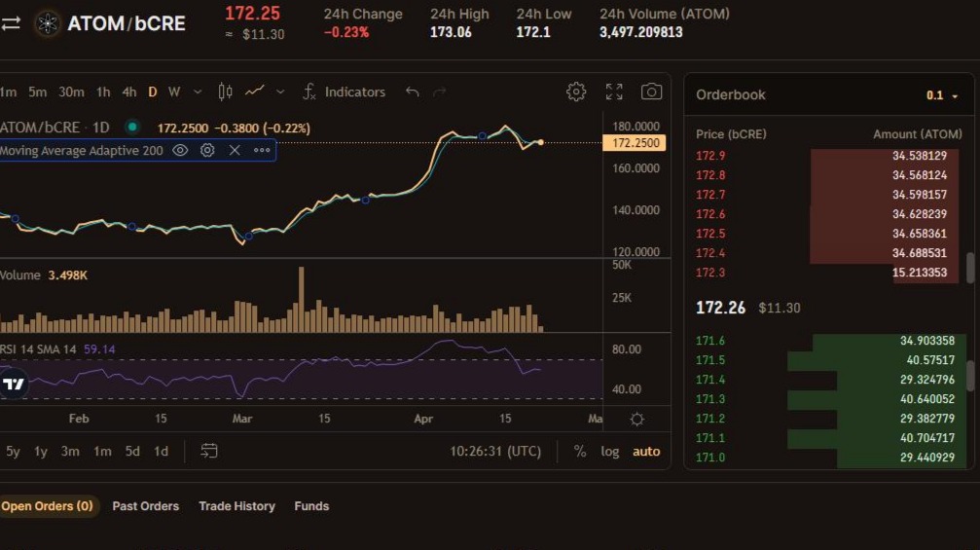The width and height of the screenshot is (980, 550).
Task: Select the 1h timeframe
Action: pyautogui.click(x=103, y=92)
